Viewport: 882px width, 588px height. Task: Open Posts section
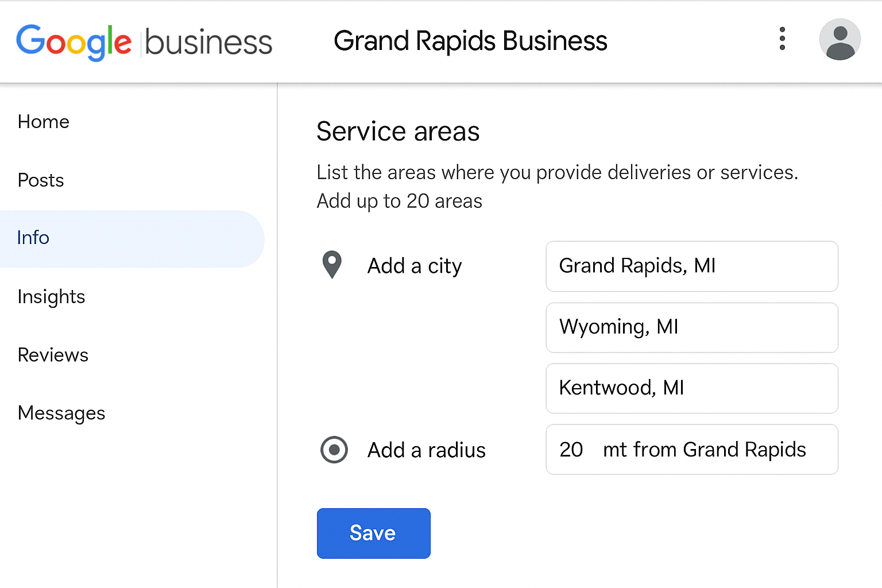pyautogui.click(x=41, y=180)
